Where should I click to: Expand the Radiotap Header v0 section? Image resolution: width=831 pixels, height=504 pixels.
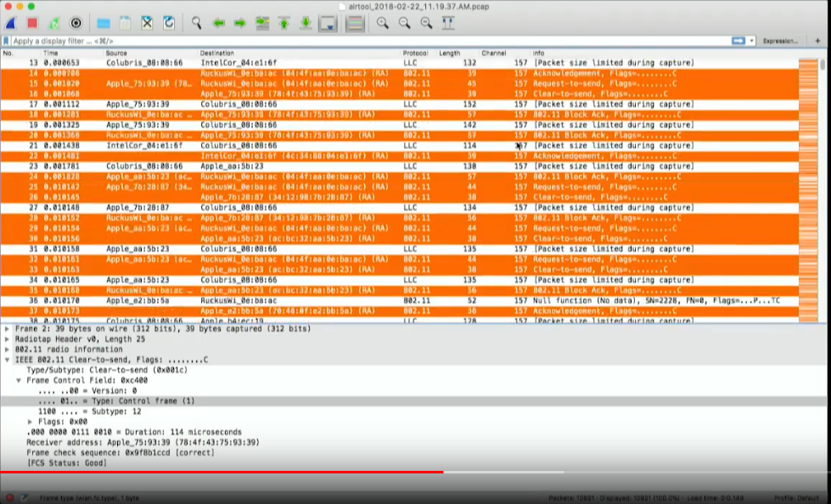tap(7, 339)
